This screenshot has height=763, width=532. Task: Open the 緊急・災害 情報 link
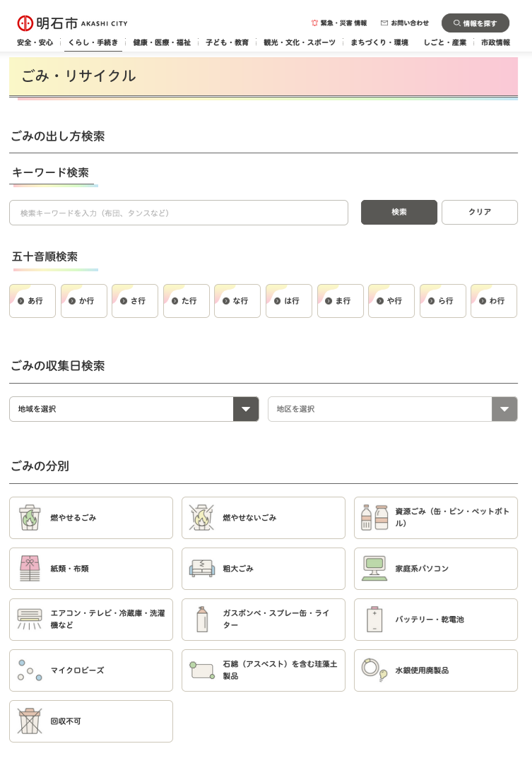coord(339,23)
